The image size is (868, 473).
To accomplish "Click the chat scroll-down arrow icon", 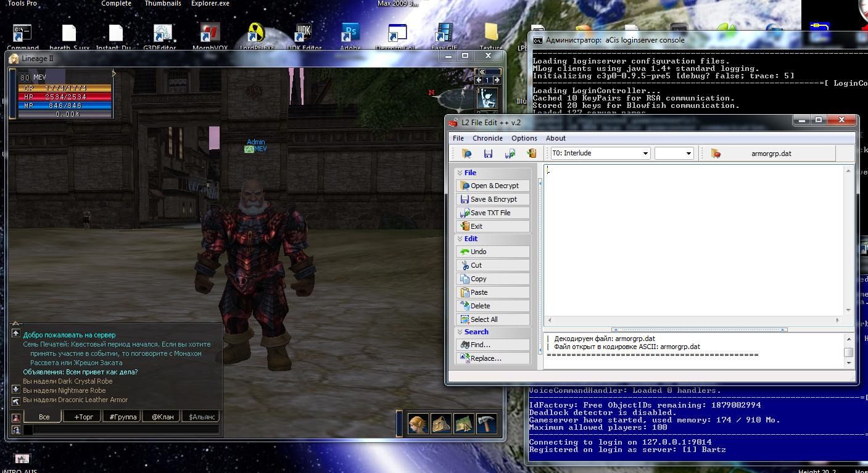I will tap(16, 389).
